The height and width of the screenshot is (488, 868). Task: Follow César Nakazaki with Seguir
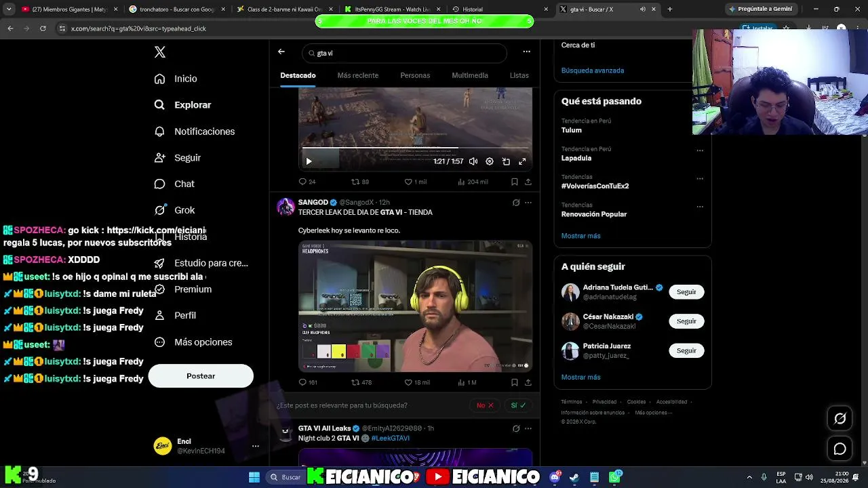coord(686,321)
